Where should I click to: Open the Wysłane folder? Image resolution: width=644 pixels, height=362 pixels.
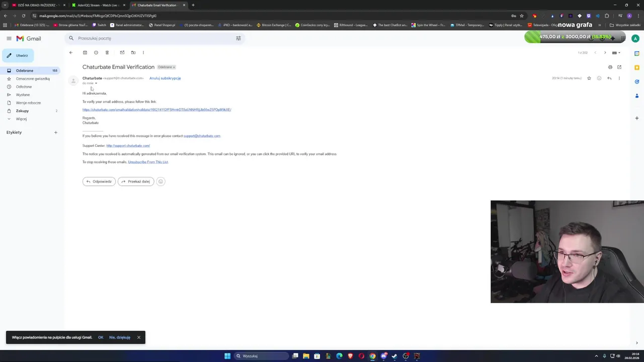(x=30, y=95)
